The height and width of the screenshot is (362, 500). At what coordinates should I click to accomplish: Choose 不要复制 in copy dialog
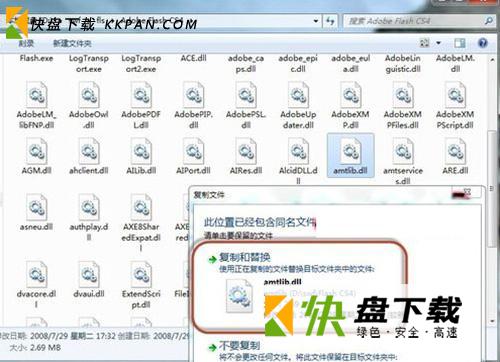(239, 346)
